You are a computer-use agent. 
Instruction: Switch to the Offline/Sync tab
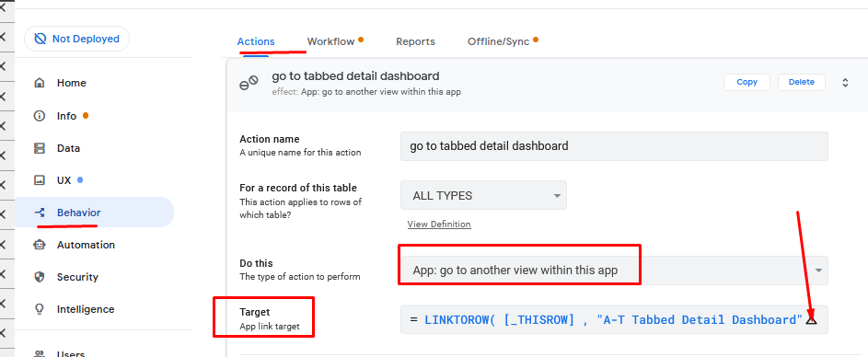[x=498, y=41]
